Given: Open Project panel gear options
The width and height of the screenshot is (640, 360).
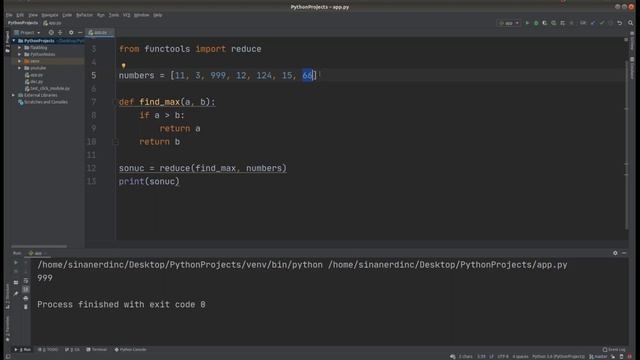Looking at the screenshot, I should (71, 33).
